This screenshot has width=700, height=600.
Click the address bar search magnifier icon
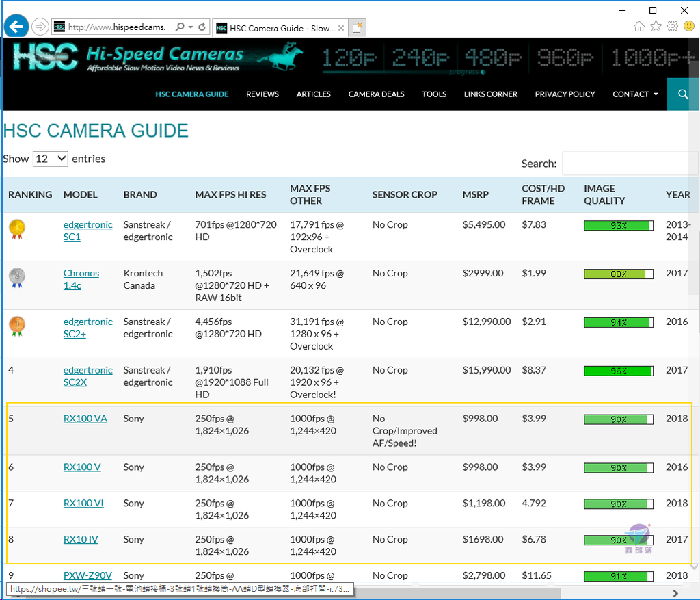coord(180,27)
